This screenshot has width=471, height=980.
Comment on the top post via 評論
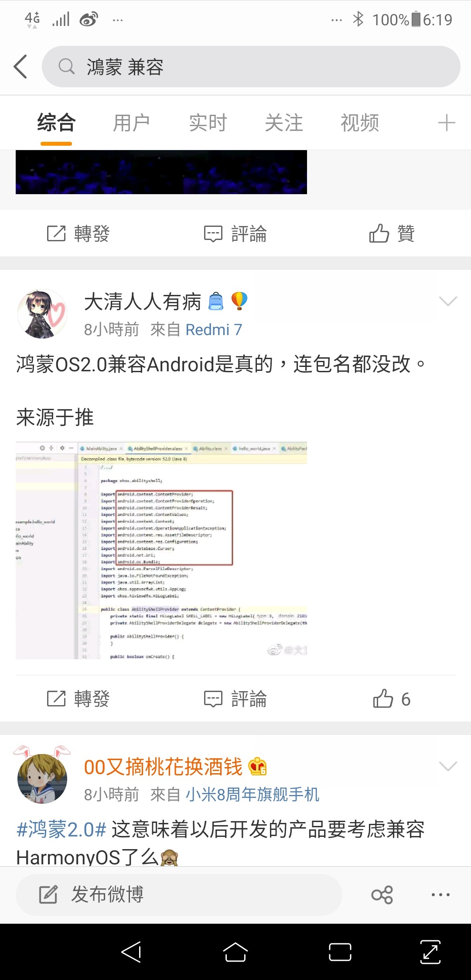tap(235, 233)
